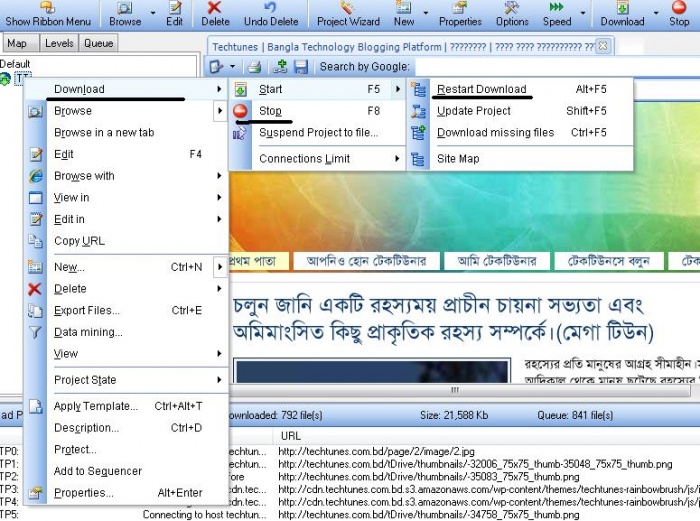Image resolution: width=700 pixels, height=521 pixels.
Task: Select Export Files... menu item
Action: pyautogui.click(x=126, y=310)
